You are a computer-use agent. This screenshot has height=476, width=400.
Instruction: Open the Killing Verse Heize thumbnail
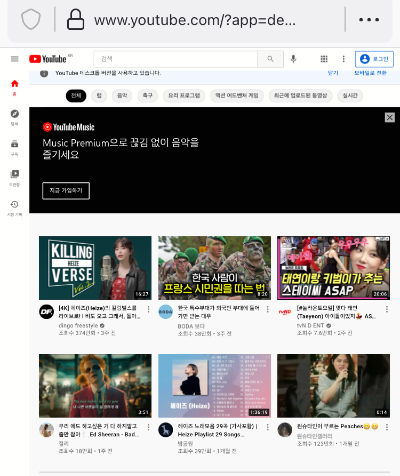[x=95, y=268]
